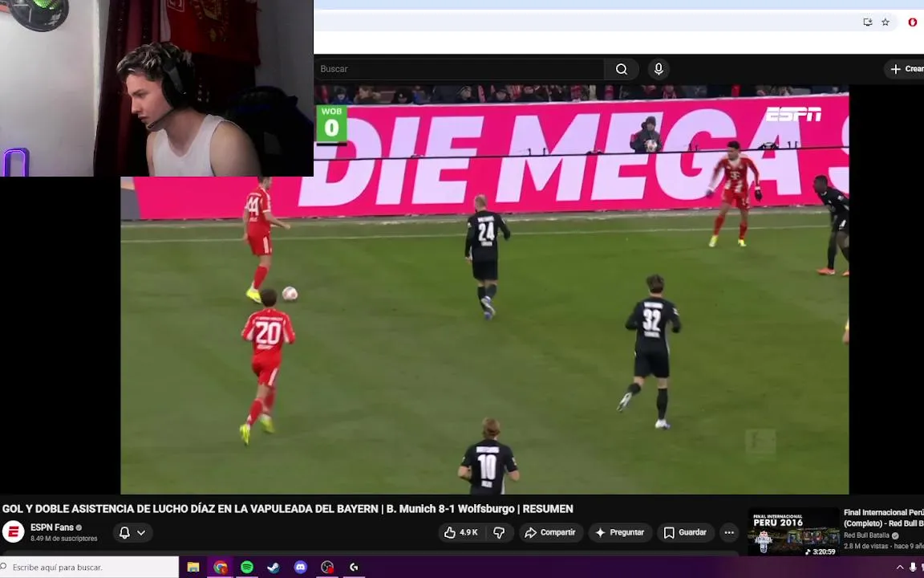The image size is (924, 578).
Task: Open the Crear button in YouTube header
Action: (x=905, y=69)
